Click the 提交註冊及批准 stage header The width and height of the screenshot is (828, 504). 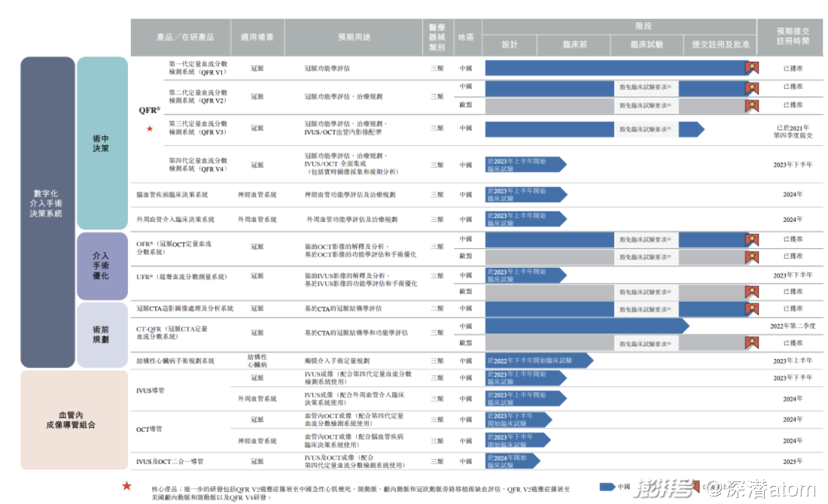tap(720, 45)
